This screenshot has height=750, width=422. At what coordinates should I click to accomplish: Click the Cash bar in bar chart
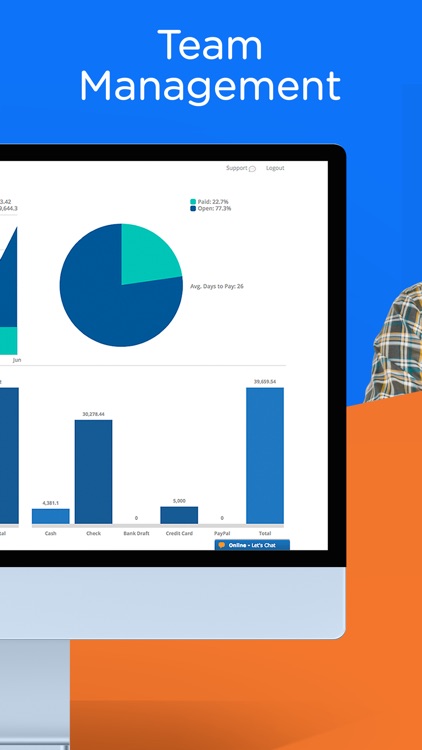coord(51,516)
